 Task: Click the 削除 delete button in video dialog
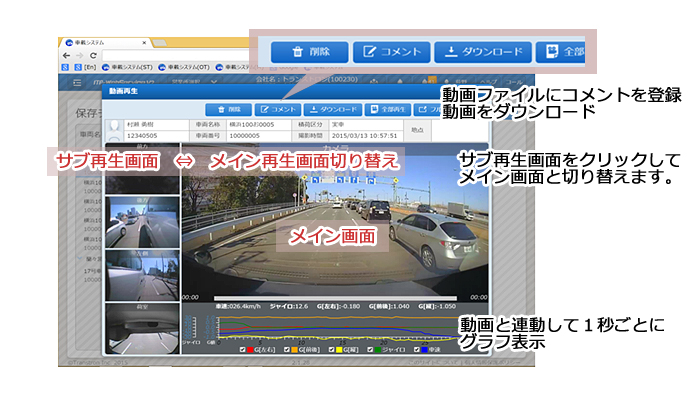pyautogui.click(x=229, y=109)
